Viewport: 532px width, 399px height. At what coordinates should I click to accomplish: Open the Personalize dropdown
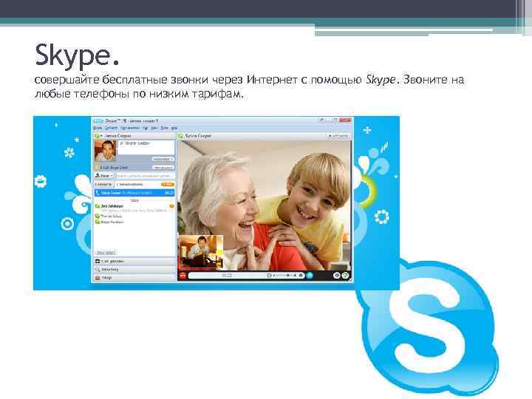(163, 159)
